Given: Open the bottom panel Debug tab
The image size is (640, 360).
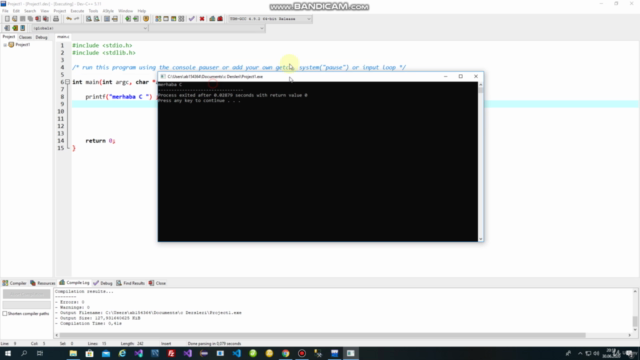Looking at the screenshot, I should click(x=103, y=283).
